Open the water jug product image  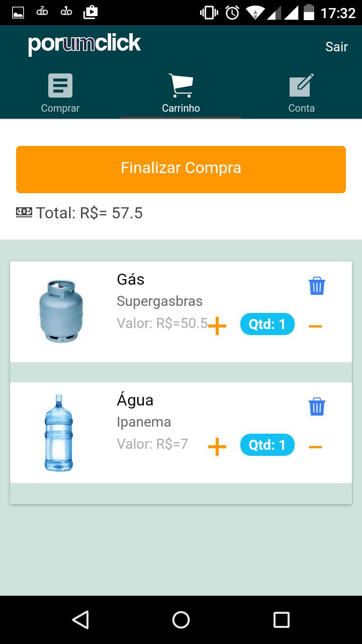point(59,433)
